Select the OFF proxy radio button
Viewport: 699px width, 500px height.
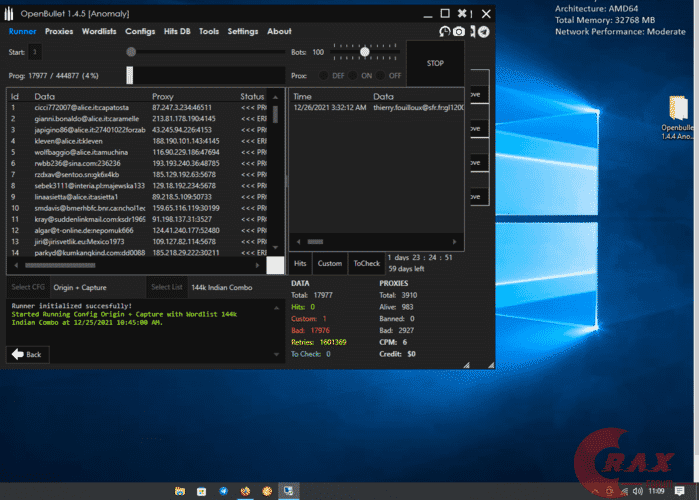point(382,75)
